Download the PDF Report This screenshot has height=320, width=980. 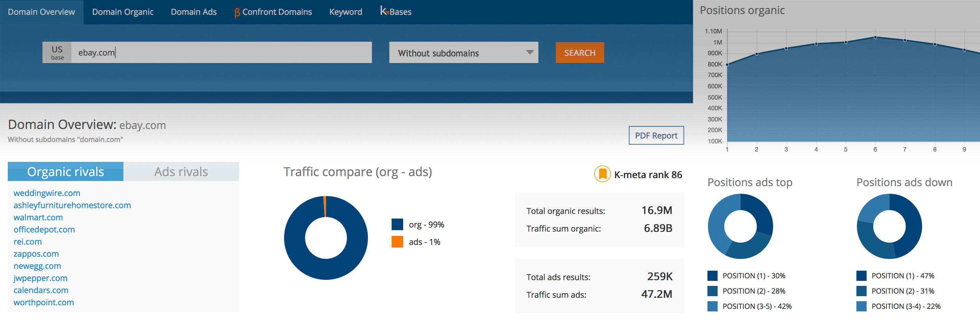point(656,135)
